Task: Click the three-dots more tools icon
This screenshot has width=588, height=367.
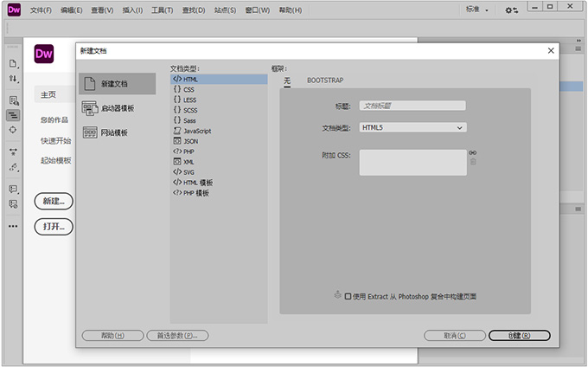Action: [x=13, y=226]
